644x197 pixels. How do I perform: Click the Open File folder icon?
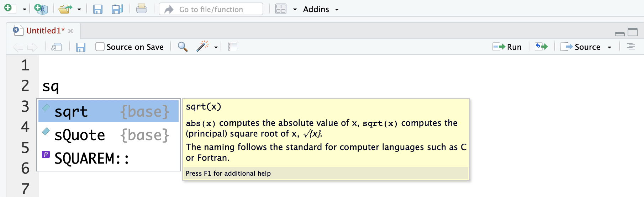tap(65, 9)
